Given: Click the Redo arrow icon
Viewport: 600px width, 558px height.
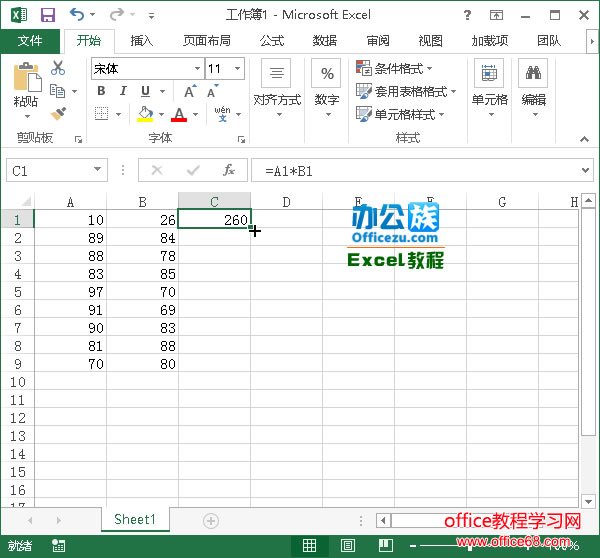Looking at the screenshot, I should [116, 15].
